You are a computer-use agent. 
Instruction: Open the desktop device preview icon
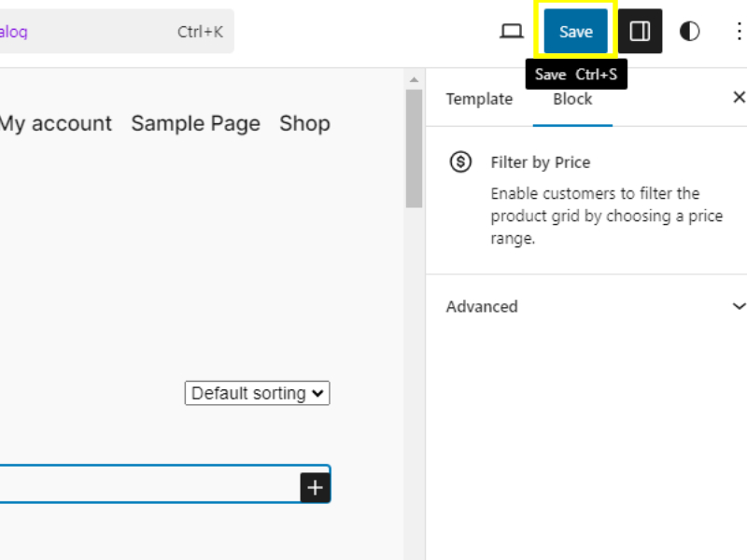[x=511, y=32]
